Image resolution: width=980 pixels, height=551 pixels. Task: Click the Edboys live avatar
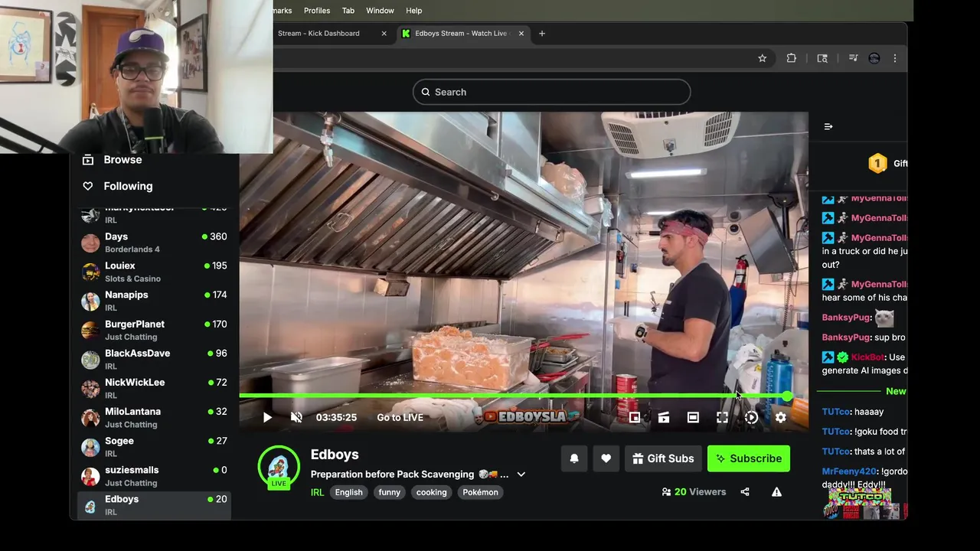pyautogui.click(x=279, y=467)
